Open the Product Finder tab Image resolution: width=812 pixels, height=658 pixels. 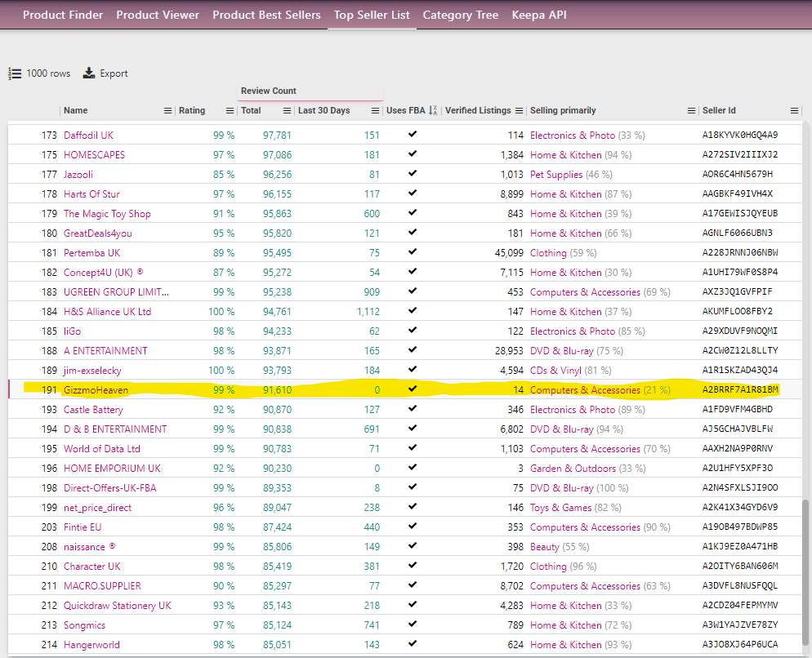[x=62, y=15]
